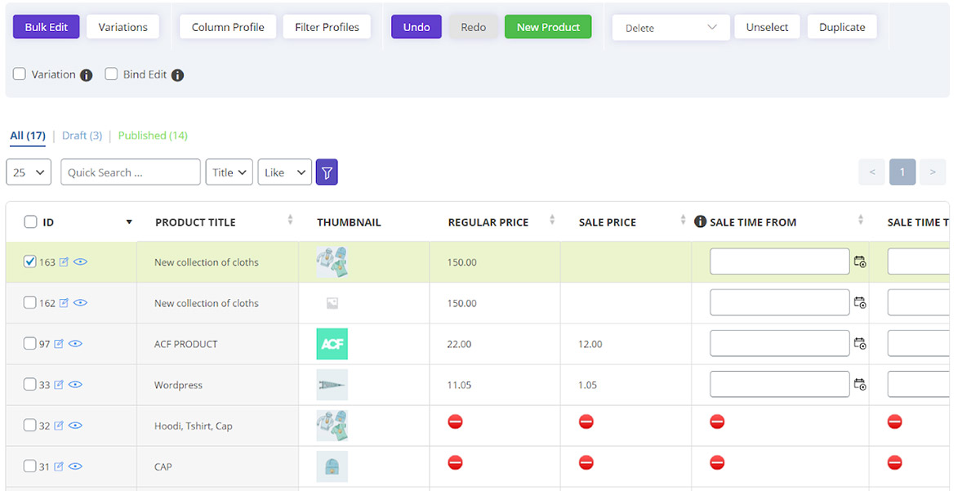Screen dimensions: 980x491
Task: Sort by Sale Price column arrows
Action: (x=683, y=221)
